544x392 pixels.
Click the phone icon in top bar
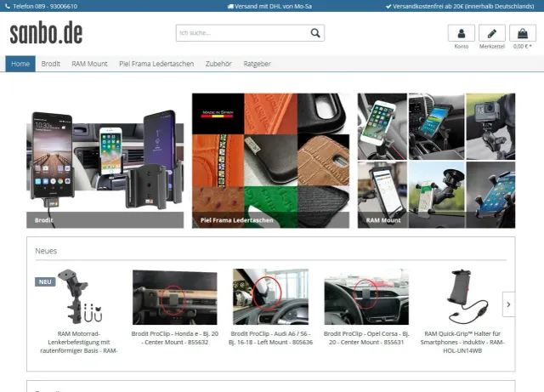click(8, 6)
